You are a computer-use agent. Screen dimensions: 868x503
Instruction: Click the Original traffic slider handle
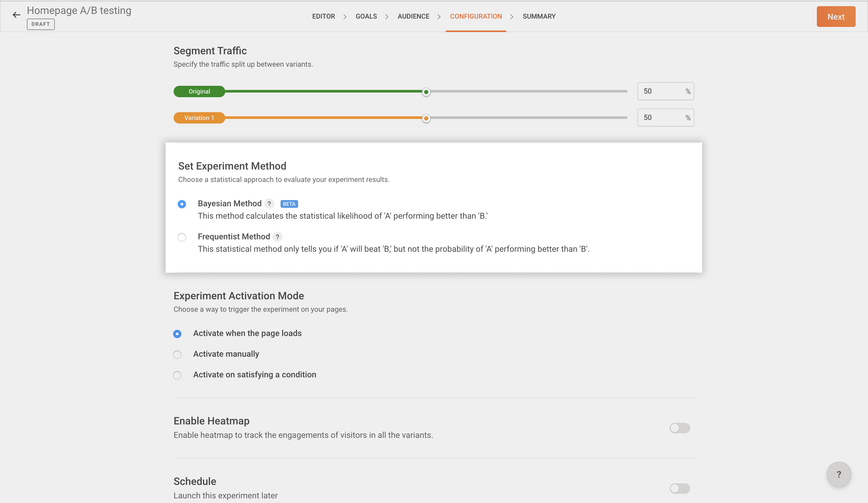pos(426,92)
